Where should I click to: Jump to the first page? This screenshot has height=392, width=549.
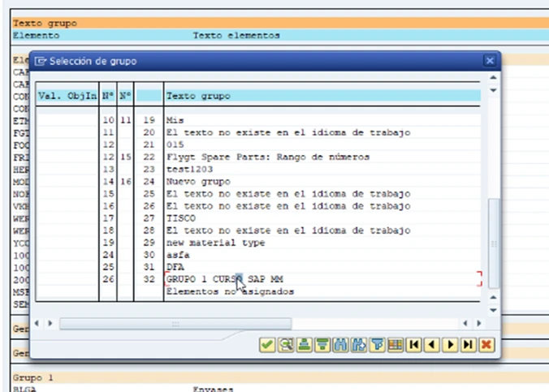coord(414,345)
